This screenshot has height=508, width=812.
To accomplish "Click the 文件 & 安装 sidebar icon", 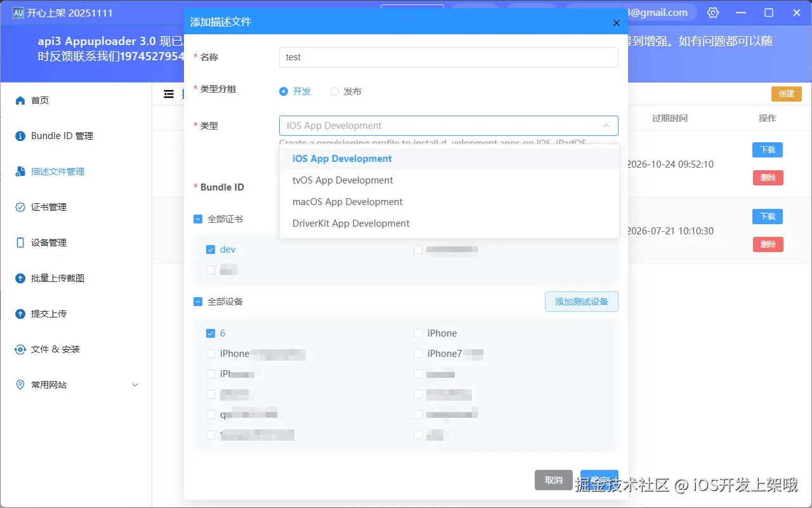I will (20, 349).
